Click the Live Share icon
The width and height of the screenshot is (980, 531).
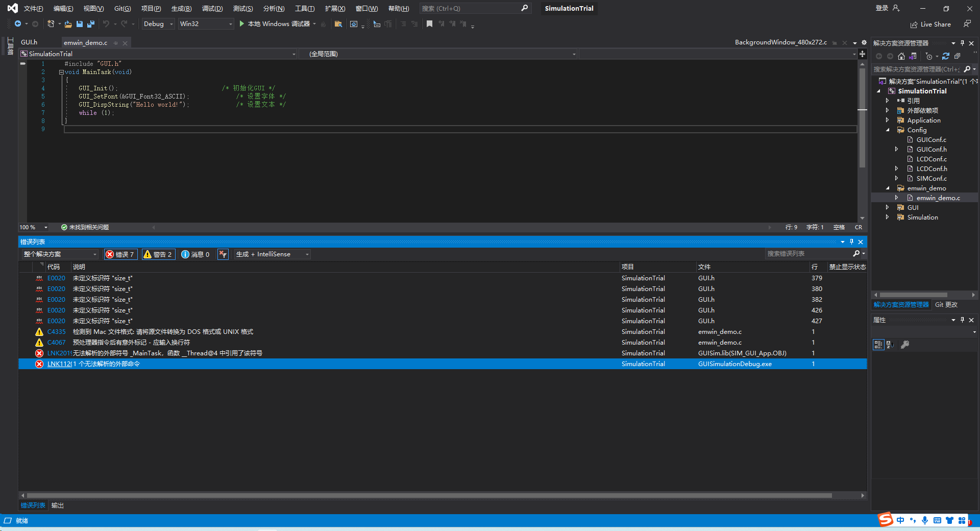coord(914,25)
